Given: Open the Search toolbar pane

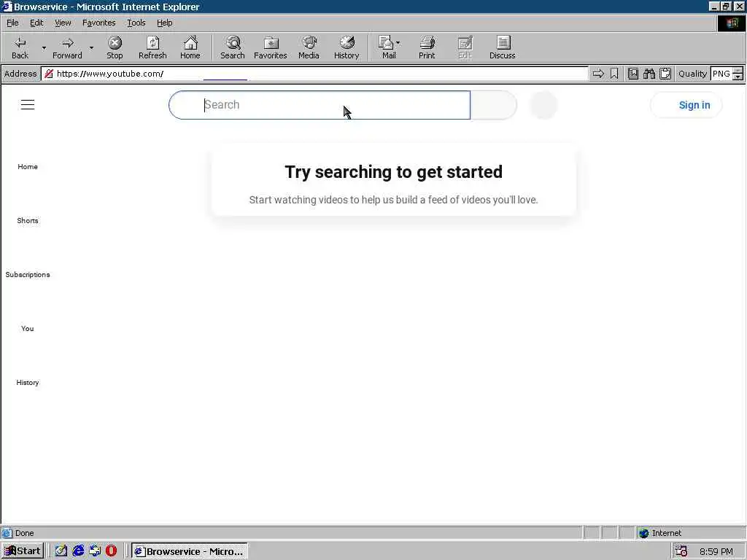Looking at the screenshot, I should [x=233, y=47].
